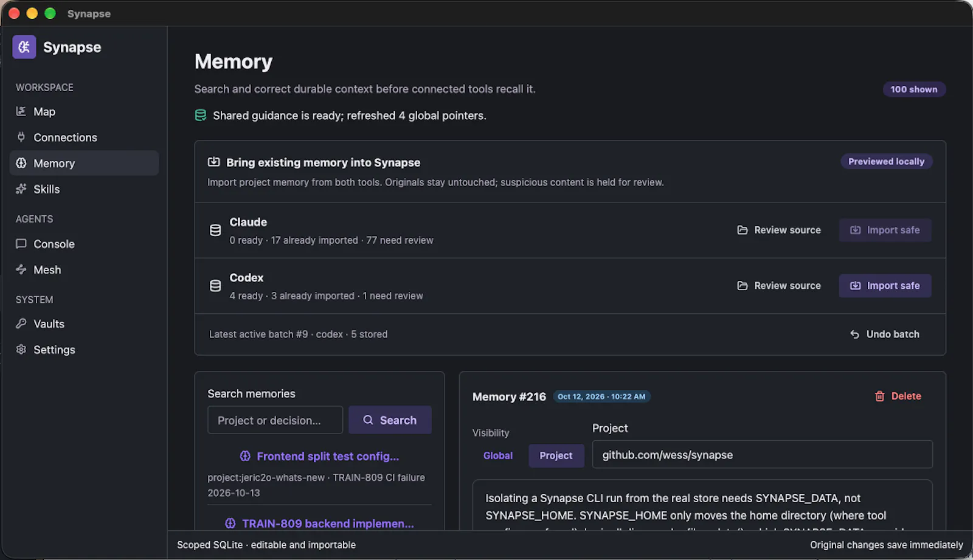Viewport: 973px width, 560px height.
Task: Click the Claude database icon
Action: 215,230
